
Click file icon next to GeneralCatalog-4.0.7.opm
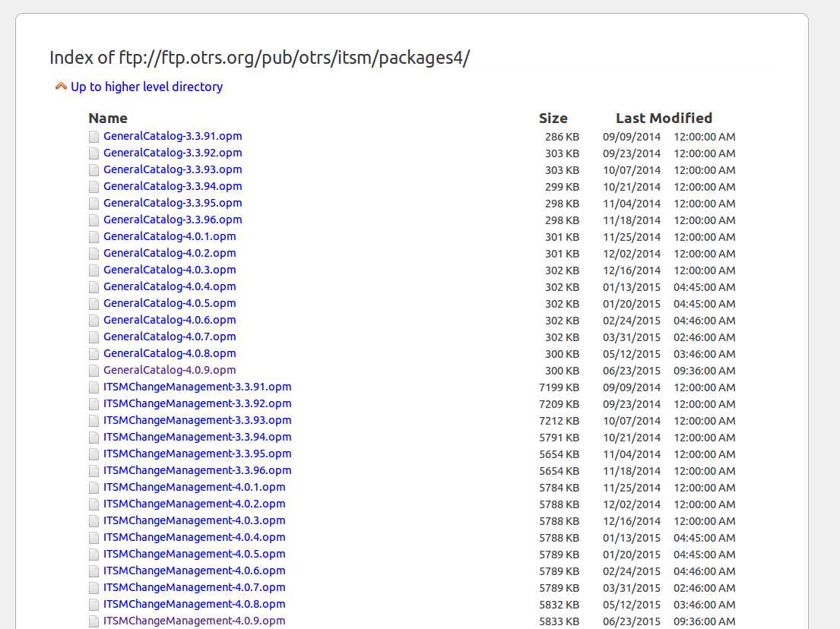point(94,337)
